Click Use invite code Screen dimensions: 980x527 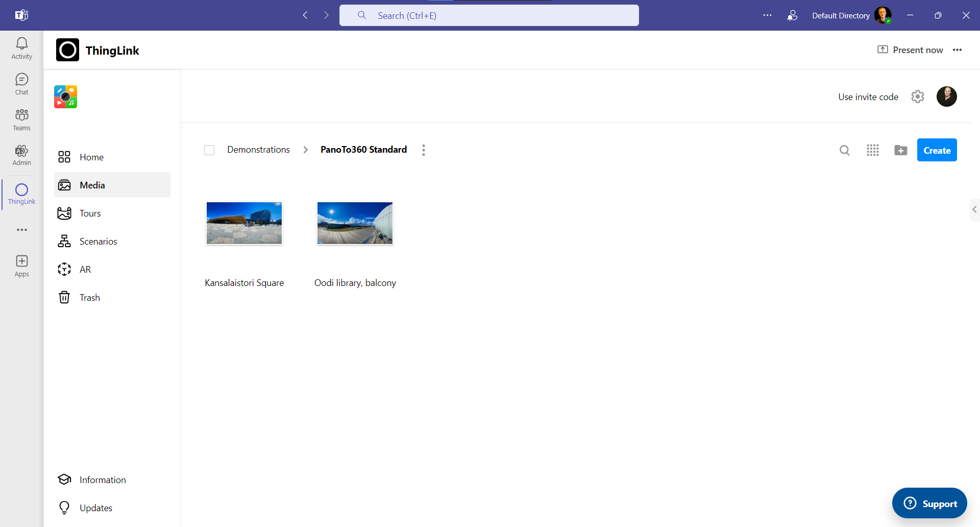point(868,97)
